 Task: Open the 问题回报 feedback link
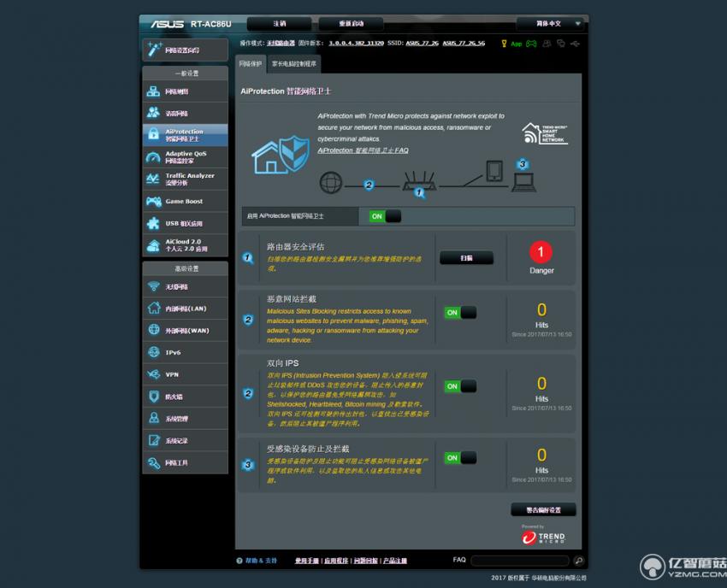point(366,561)
